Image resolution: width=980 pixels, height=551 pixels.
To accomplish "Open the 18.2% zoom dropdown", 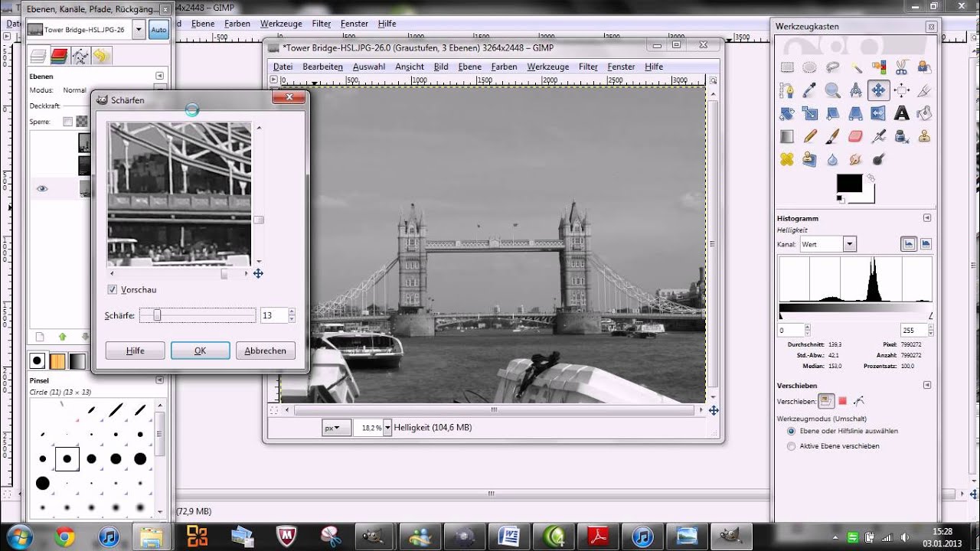I will click(x=387, y=428).
